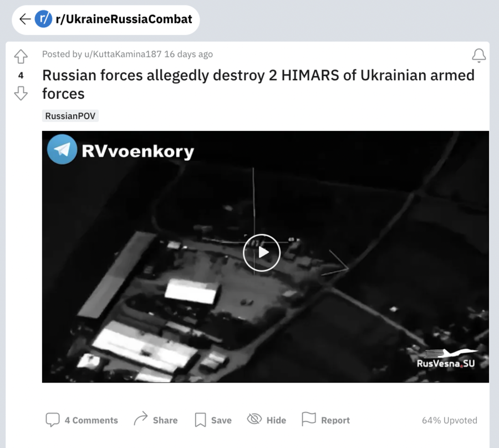Toggle the notification bell for this post

click(x=478, y=55)
